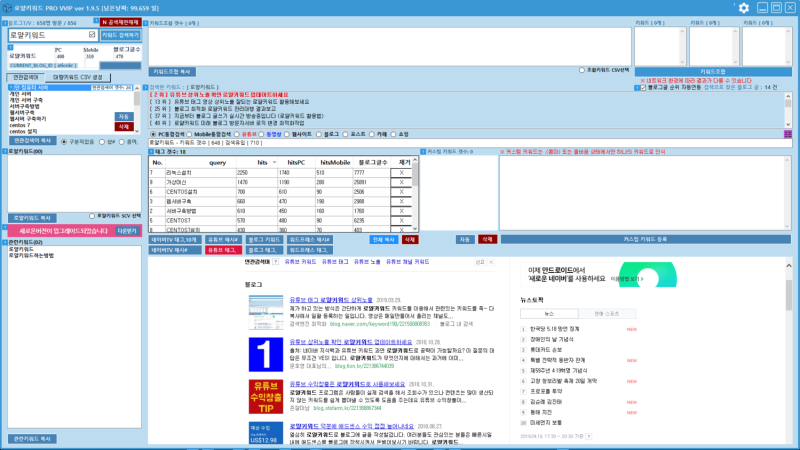
Task: Select Mobile통합검색 radio button
Action: click(x=189, y=134)
